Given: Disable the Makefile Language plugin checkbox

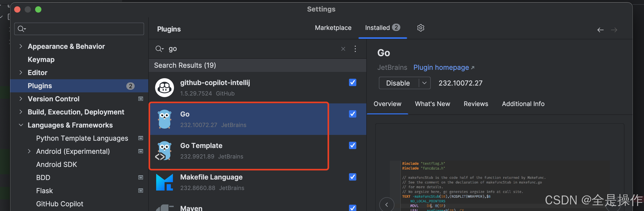Looking at the screenshot, I should [352, 177].
